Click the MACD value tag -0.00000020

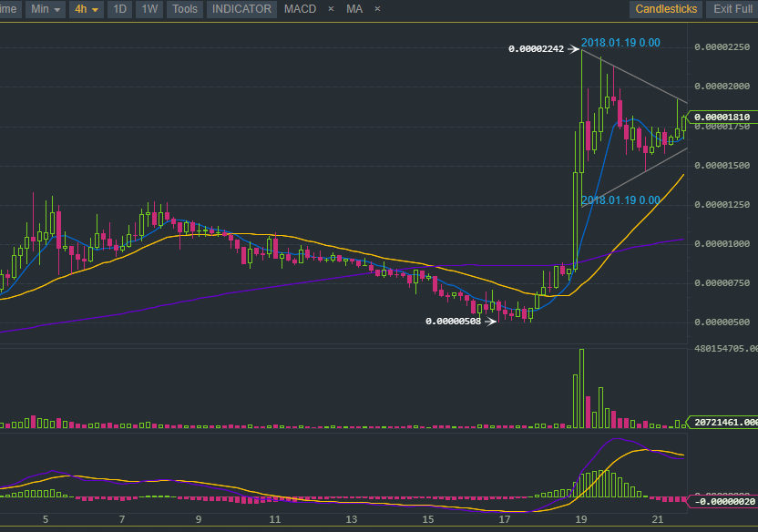point(722,502)
